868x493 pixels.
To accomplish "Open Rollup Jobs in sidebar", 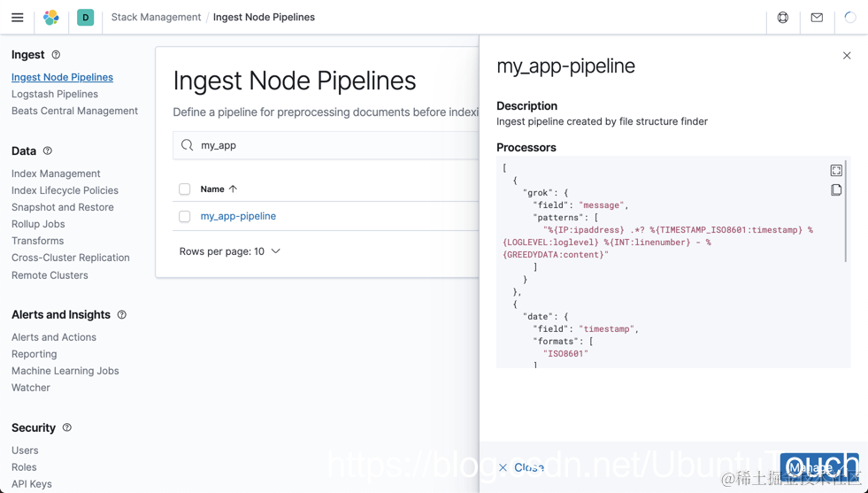I will pyautogui.click(x=38, y=224).
